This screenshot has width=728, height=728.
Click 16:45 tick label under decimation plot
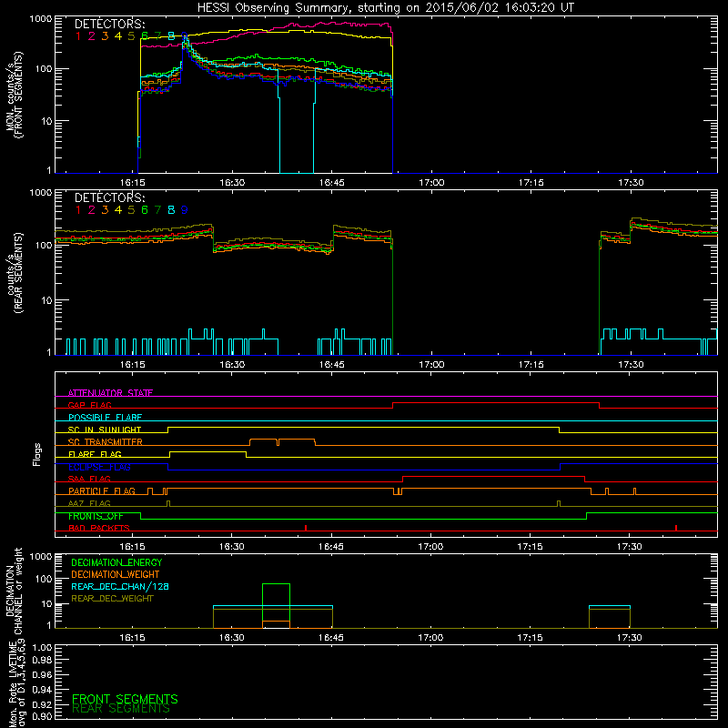point(331,638)
